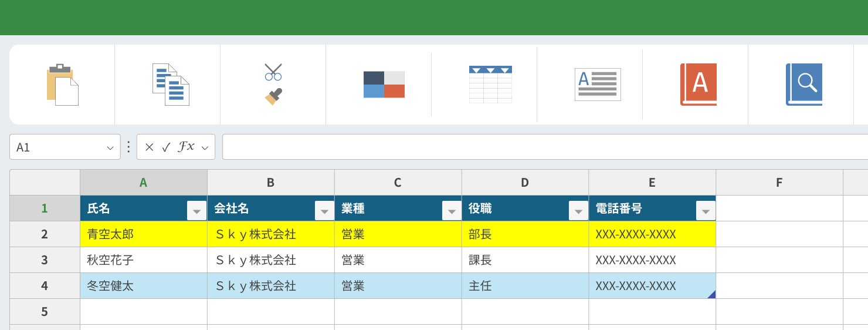
Task: Expand the 役職 filter dropdown
Action: point(578,210)
